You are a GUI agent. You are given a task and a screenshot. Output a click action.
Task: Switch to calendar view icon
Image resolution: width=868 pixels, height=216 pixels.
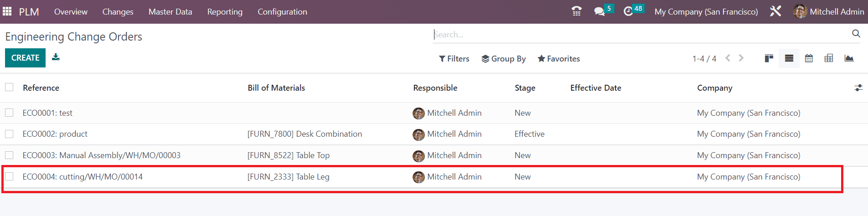(809, 58)
